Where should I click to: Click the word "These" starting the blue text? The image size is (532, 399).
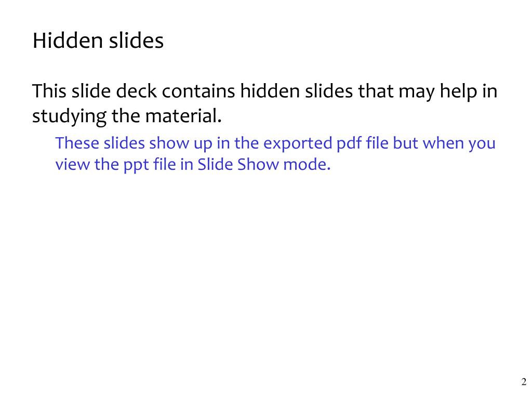coord(77,143)
